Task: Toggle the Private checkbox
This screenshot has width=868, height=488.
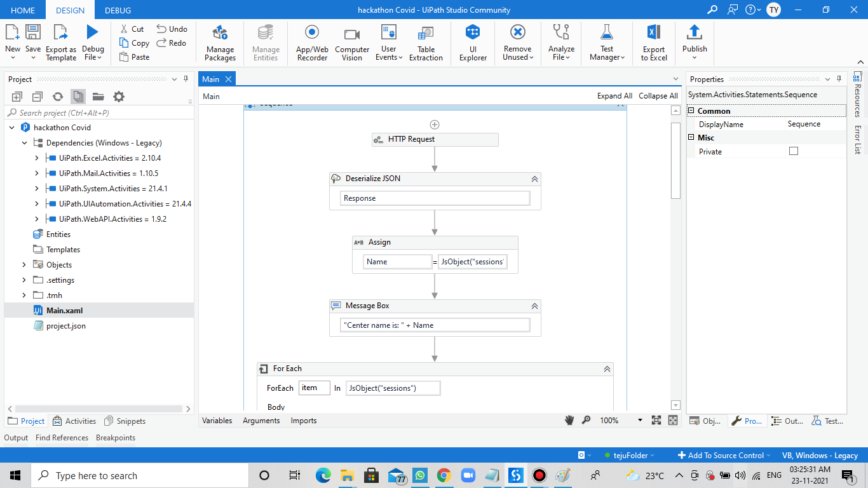Action: pyautogui.click(x=794, y=151)
